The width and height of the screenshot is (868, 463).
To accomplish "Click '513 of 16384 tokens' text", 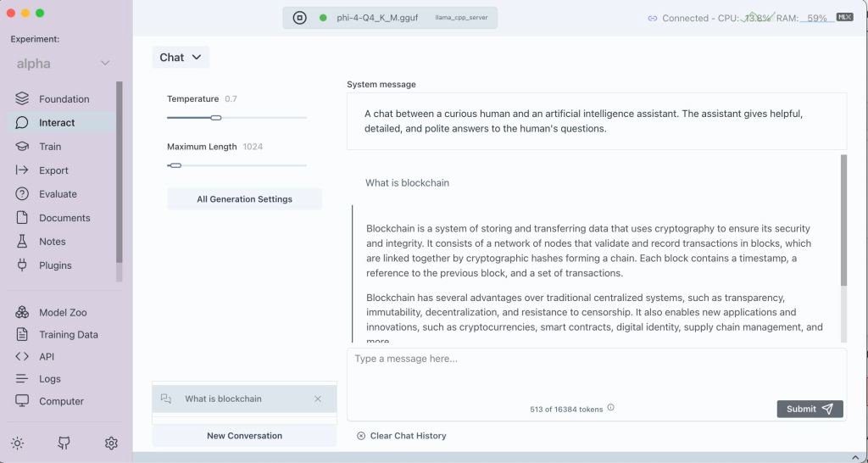I will 566,410.
